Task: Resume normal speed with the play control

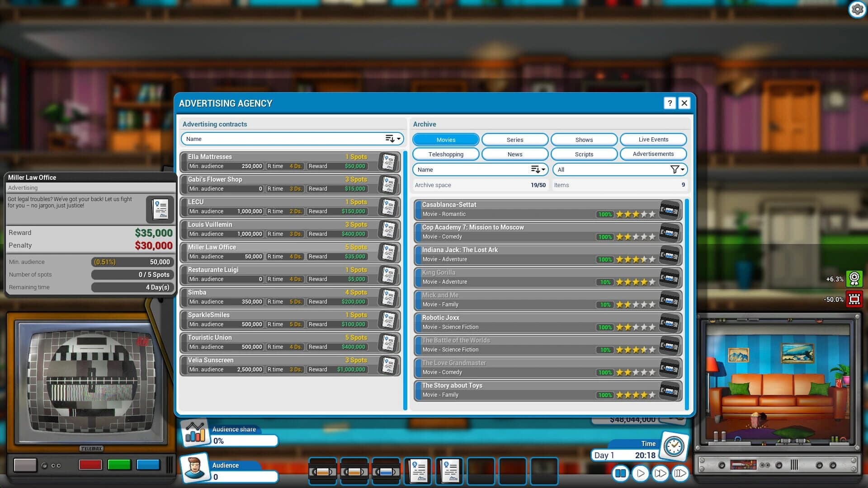Action: (640, 474)
